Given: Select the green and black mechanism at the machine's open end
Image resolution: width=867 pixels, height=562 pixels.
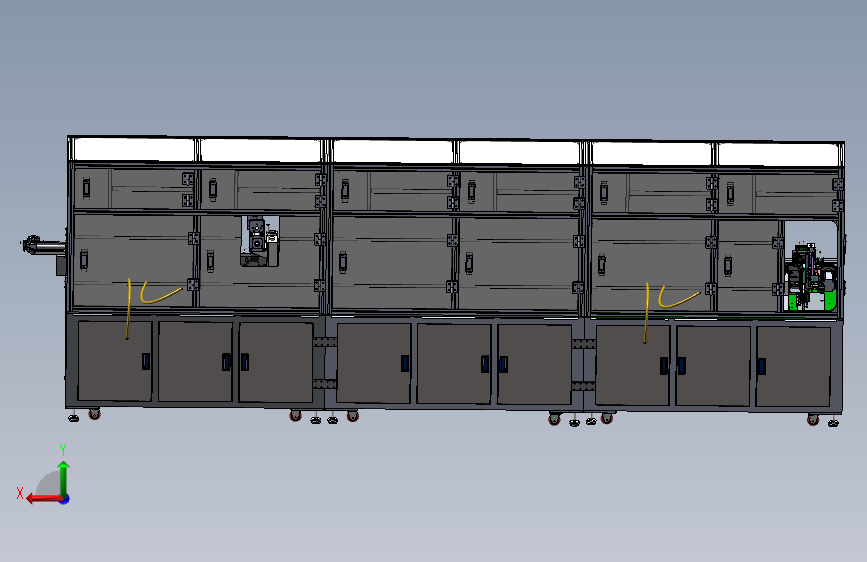Looking at the screenshot, I should tap(812, 277).
